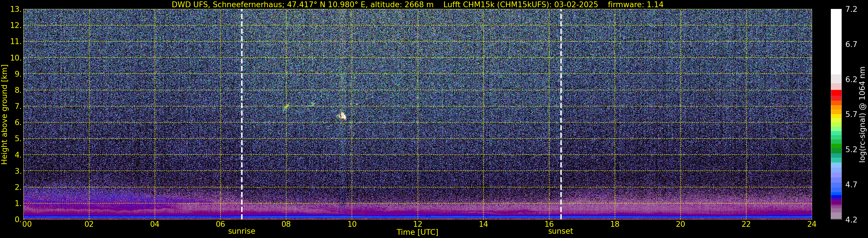The width and height of the screenshot is (868, 238).
Task: Click the '22' time tick label
Action: click(x=746, y=224)
